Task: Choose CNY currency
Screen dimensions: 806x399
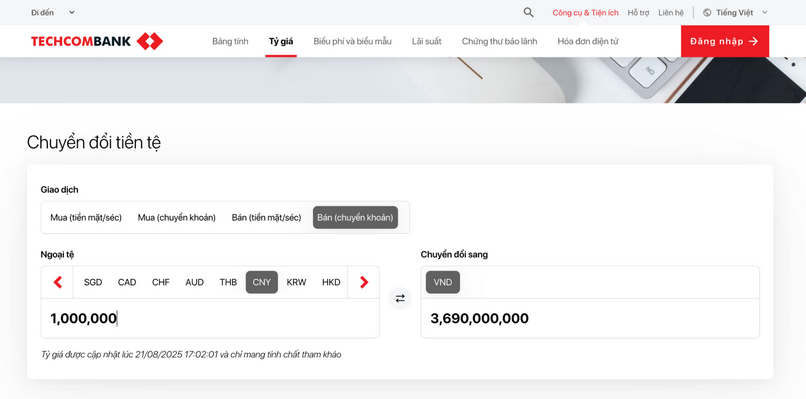Action: pyautogui.click(x=262, y=282)
